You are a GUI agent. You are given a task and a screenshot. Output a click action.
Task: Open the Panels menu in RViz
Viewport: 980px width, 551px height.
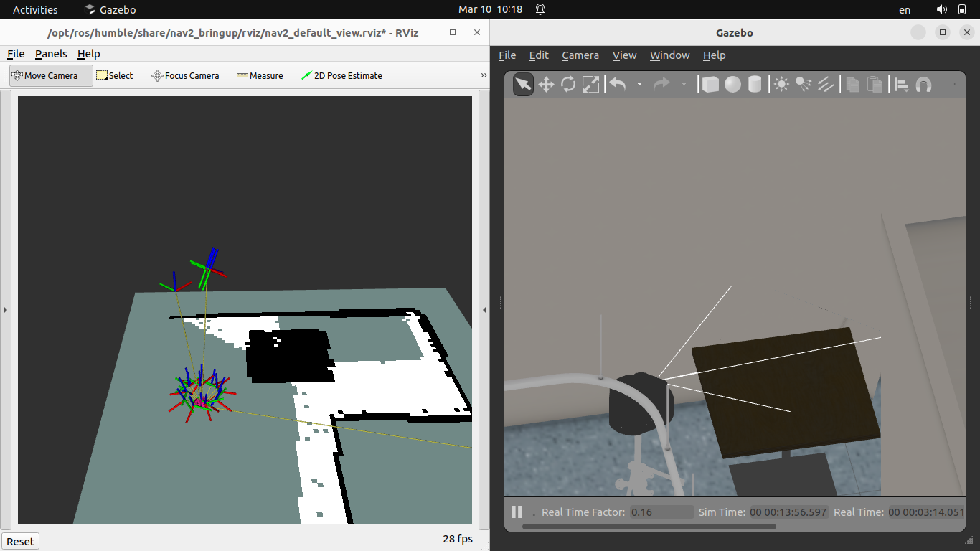(51, 54)
